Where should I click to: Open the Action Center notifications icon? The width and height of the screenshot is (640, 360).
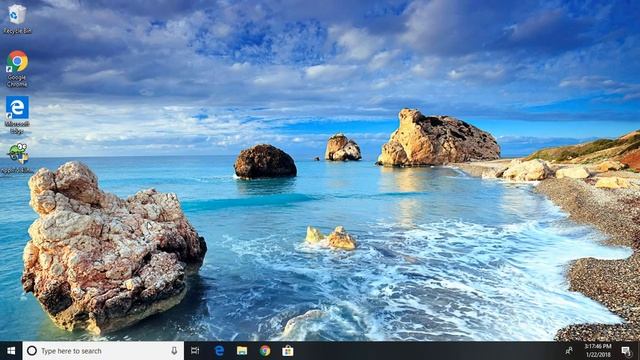[626, 351]
